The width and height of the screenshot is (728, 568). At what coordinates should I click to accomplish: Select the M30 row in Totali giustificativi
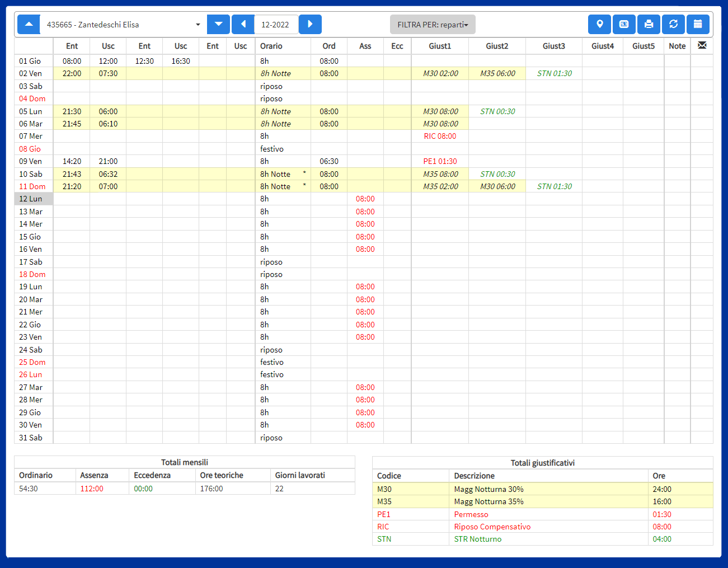542,489
